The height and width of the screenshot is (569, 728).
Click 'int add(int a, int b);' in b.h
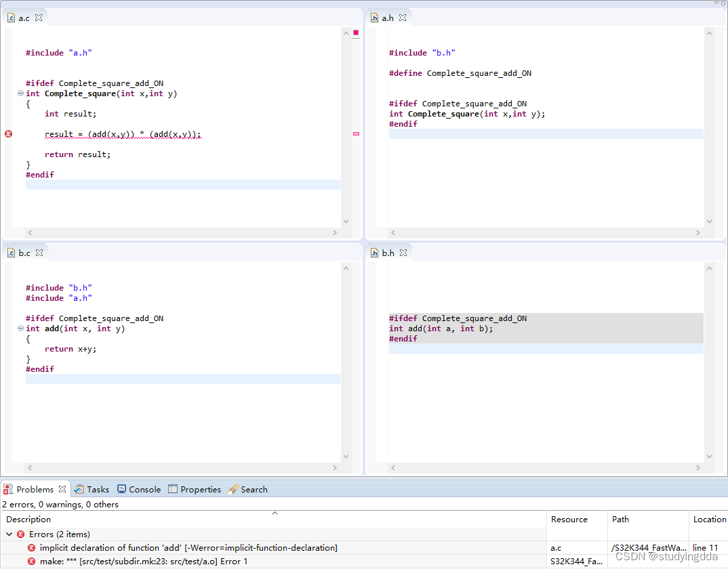coord(441,328)
